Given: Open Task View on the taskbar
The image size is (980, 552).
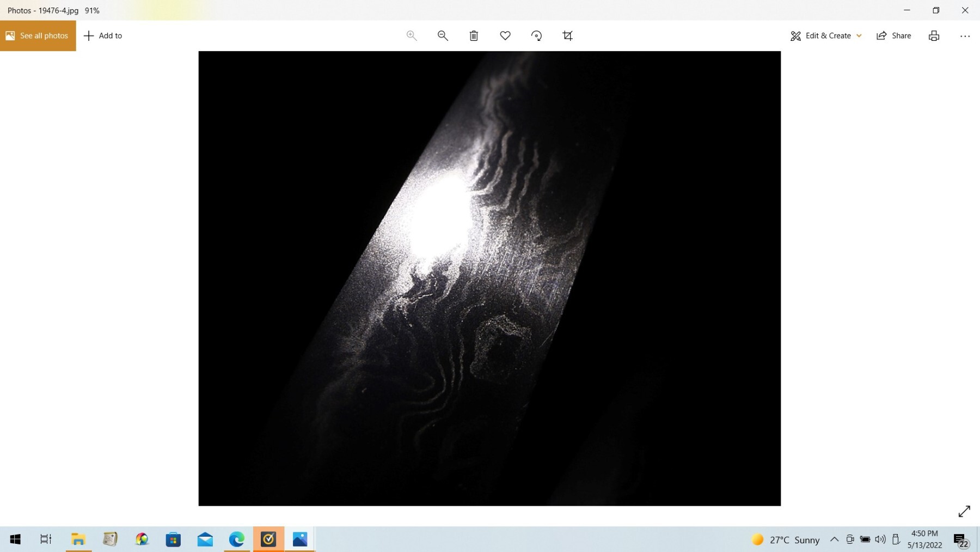Looking at the screenshot, I should [x=46, y=539].
